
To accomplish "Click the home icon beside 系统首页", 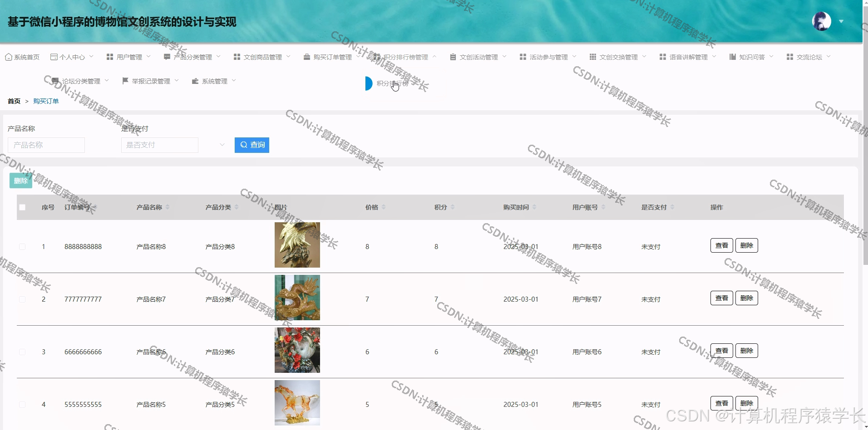I will (x=9, y=57).
